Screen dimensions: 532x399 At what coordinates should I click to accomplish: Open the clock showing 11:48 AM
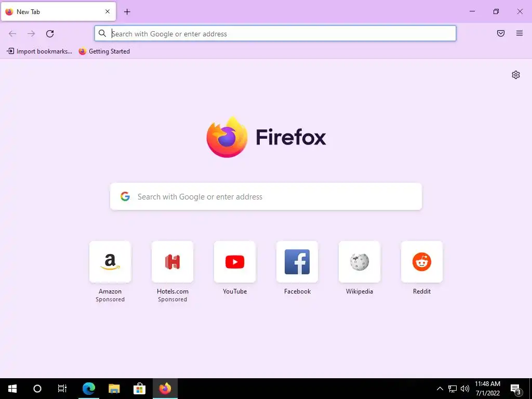(x=487, y=389)
